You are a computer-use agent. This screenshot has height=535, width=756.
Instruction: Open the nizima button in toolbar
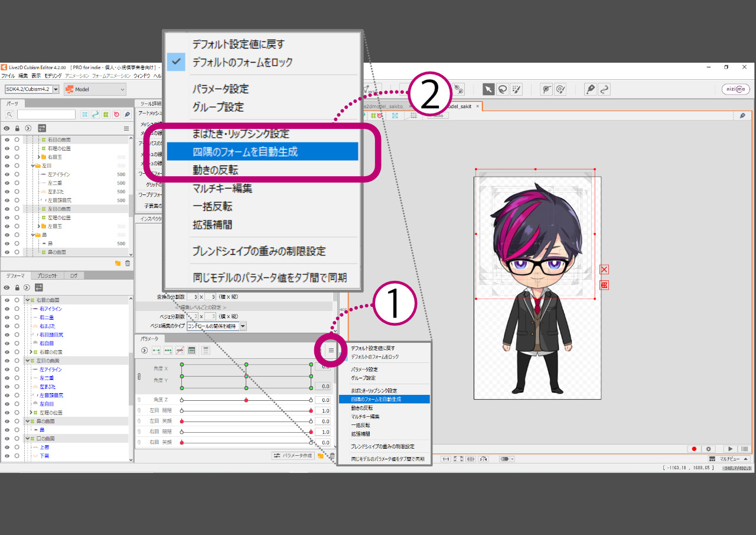(x=736, y=89)
